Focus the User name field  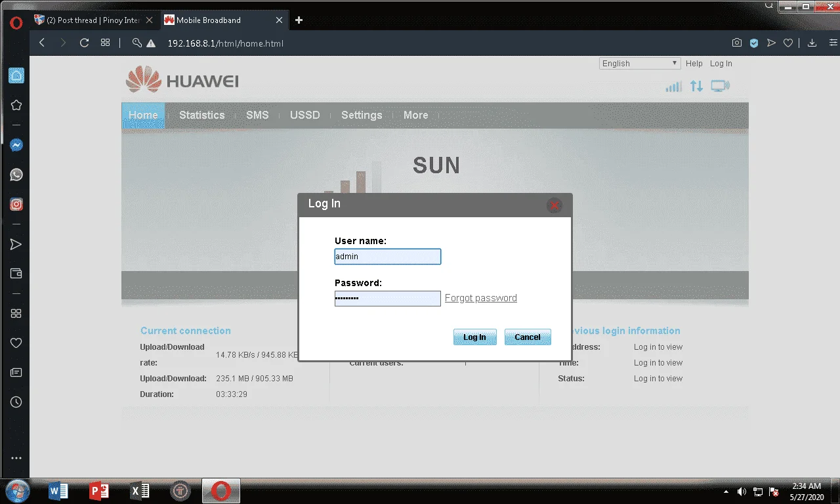388,257
